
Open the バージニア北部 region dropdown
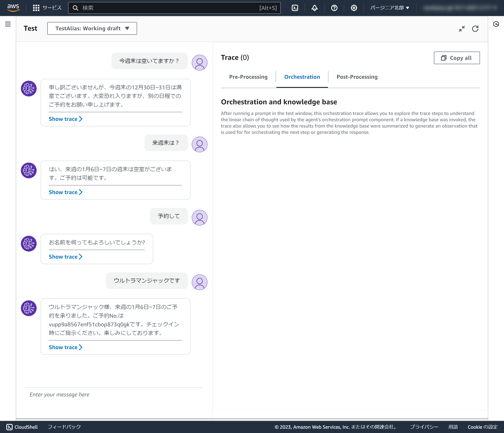(390, 8)
